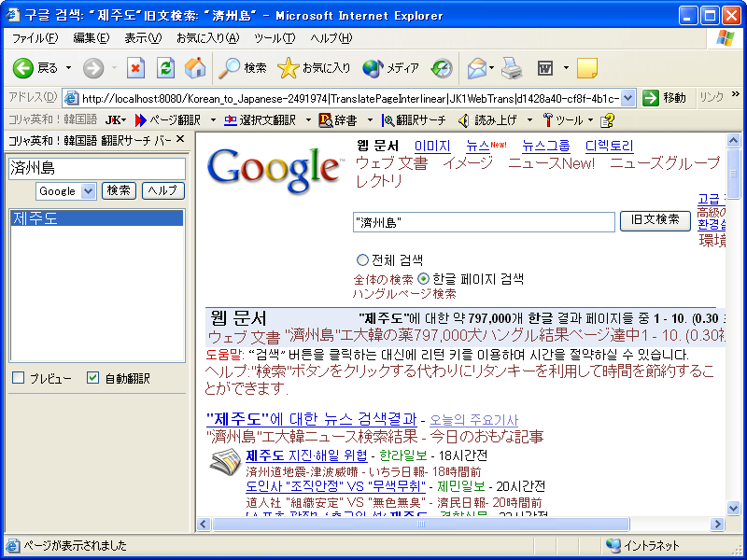Click the Page Translation (ページ翻訳) icon
This screenshot has height=560, width=747.
click(140, 120)
